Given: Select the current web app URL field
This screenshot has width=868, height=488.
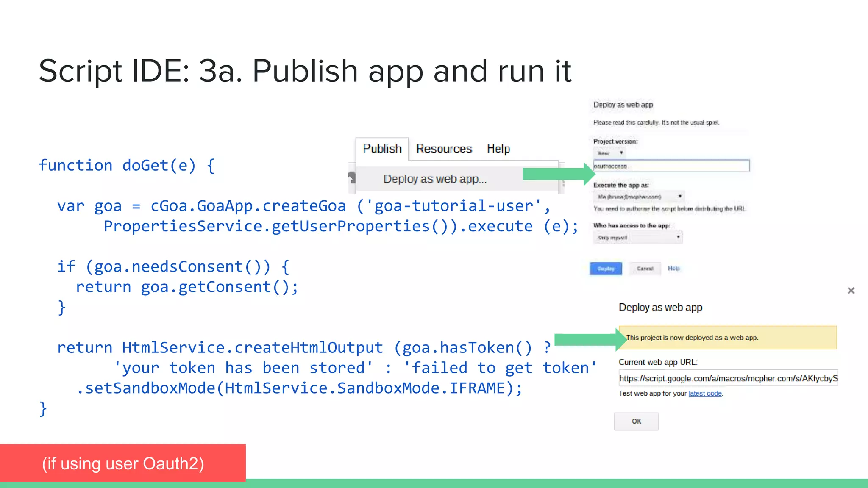Looking at the screenshot, I should 728,378.
